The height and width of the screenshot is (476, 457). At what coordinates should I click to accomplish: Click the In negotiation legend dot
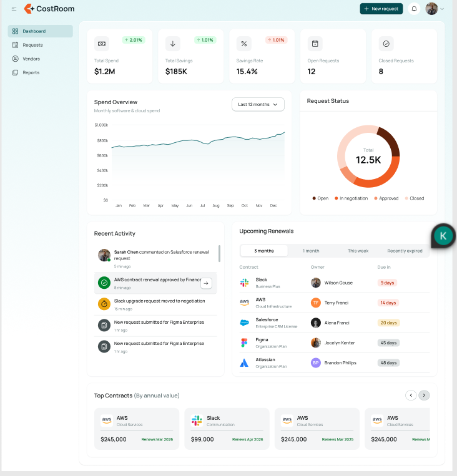[336, 198]
